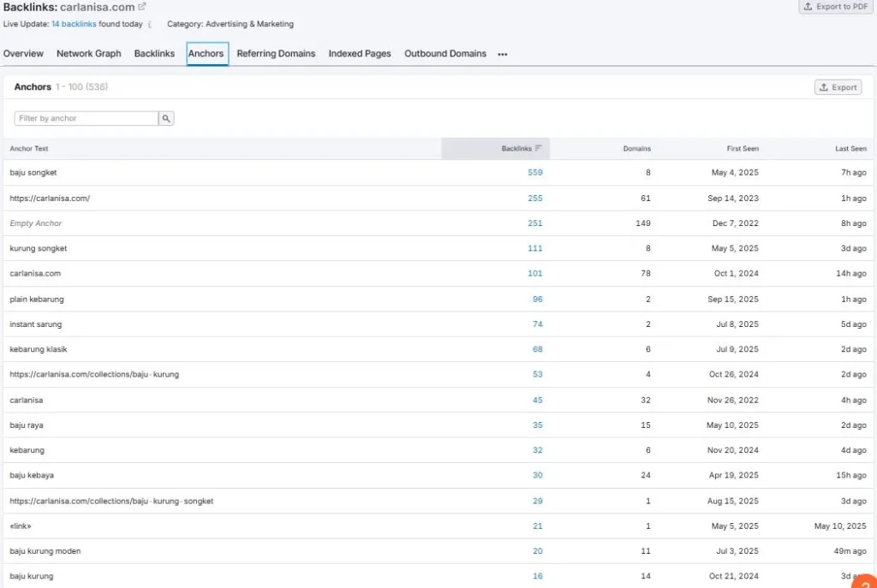
Task: Focus the Filter by anchor field
Action: [x=87, y=118]
